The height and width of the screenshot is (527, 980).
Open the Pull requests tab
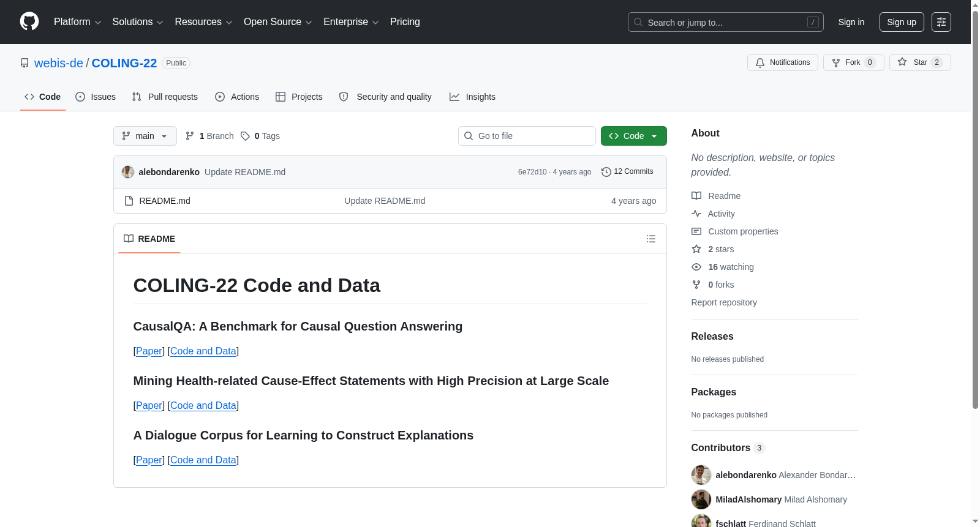point(165,97)
